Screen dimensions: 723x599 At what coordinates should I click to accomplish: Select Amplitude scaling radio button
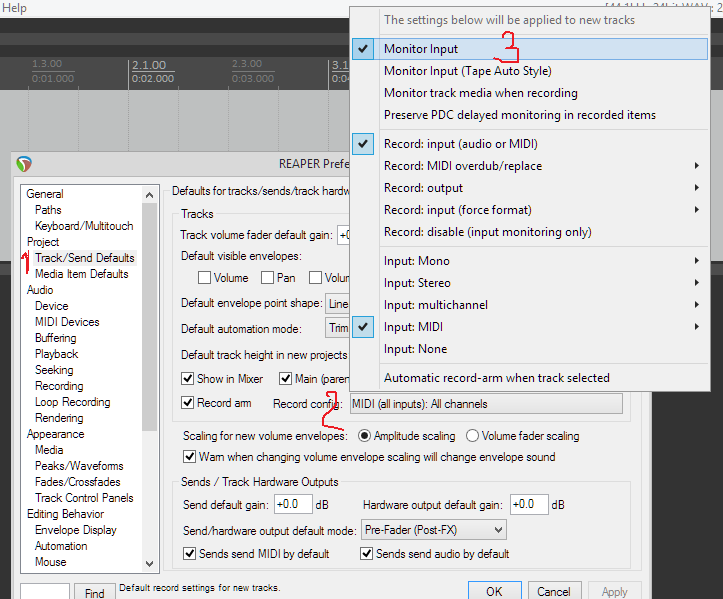[x=364, y=436]
